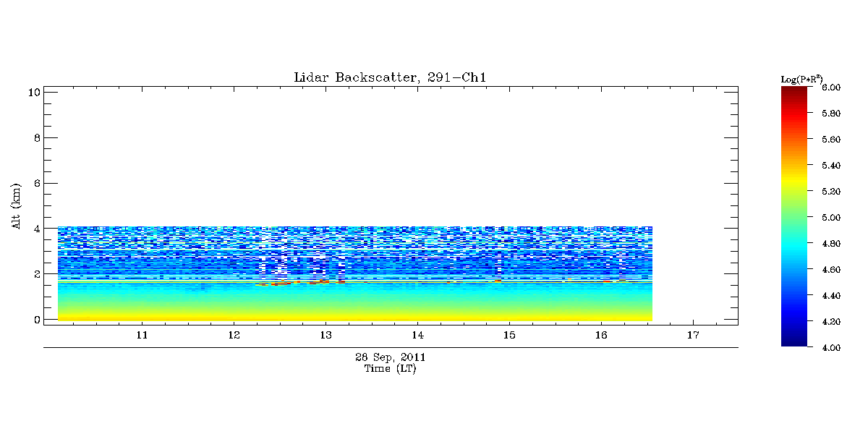Click colorbar value 5.00
868x434 pixels.
pos(831,218)
